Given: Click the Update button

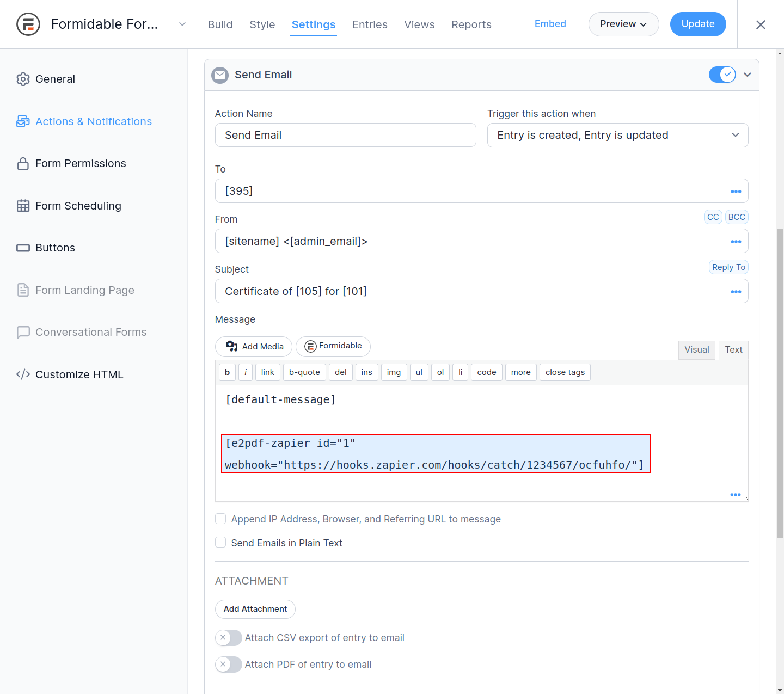Looking at the screenshot, I should 697,24.
